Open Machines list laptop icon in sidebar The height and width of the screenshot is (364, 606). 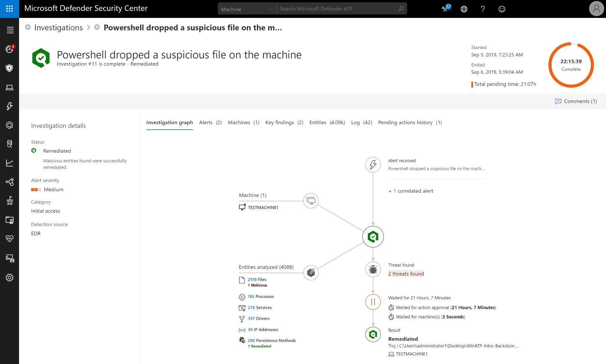(10, 88)
